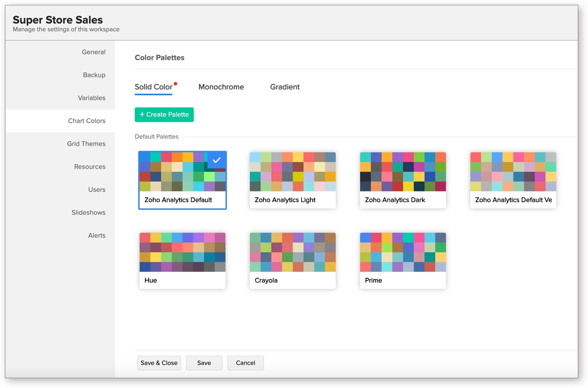Open the Users settings section

click(x=97, y=190)
